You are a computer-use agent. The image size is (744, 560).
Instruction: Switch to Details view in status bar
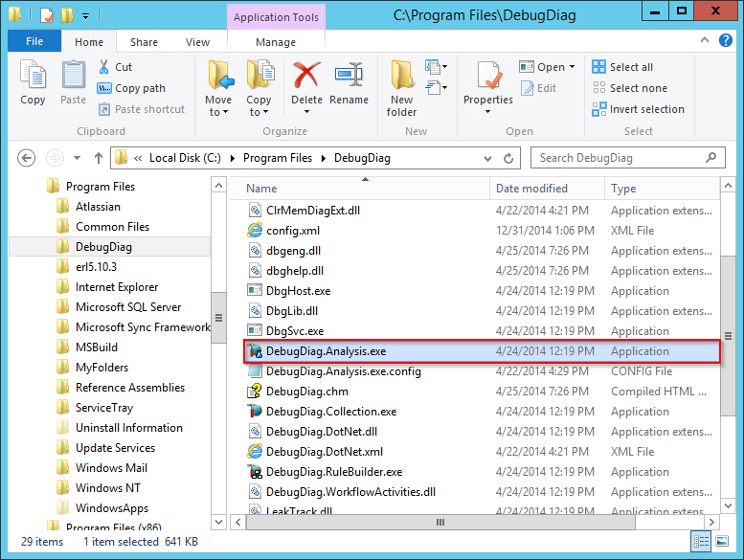point(701,541)
